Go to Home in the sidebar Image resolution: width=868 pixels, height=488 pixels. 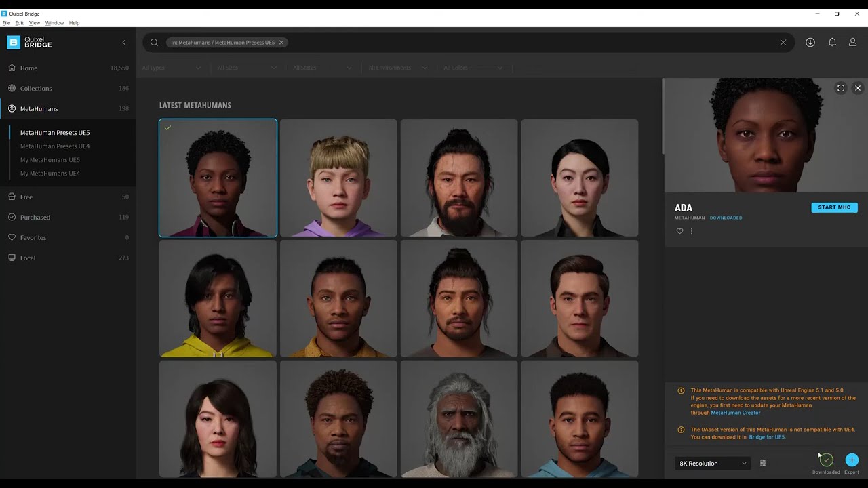pyautogui.click(x=68, y=68)
